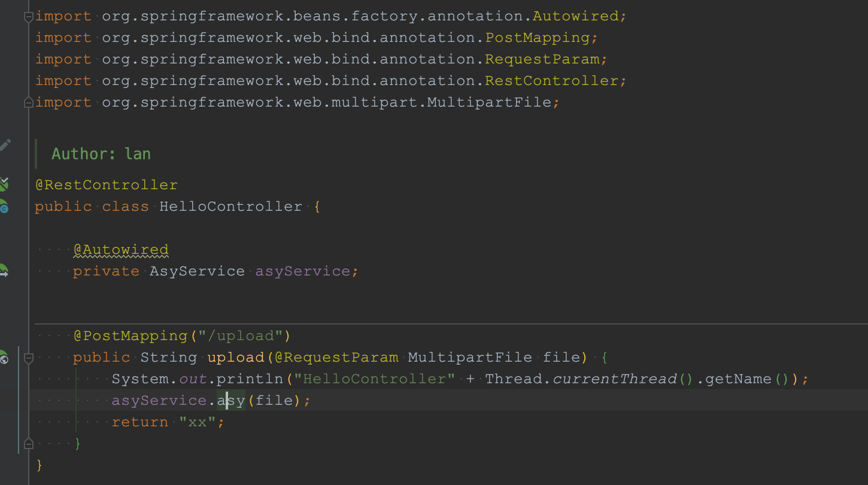This screenshot has width=868, height=485.
Task: Collapse the upload method fold marker
Action: pos(28,358)
